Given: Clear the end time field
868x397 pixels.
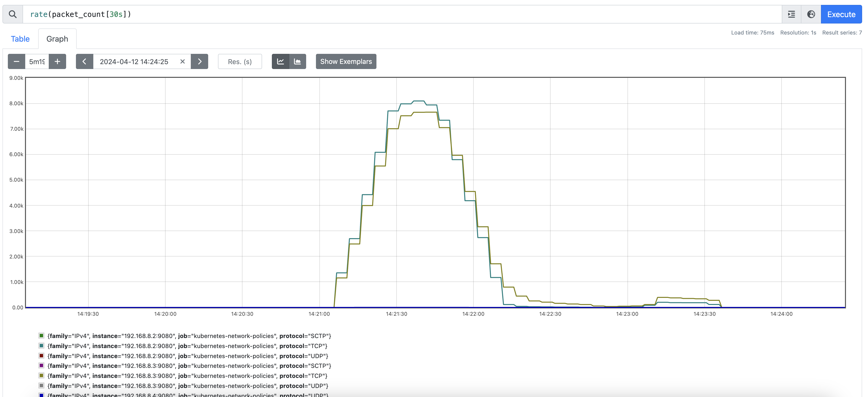Looking at the screenshot, I should click(182, 61).
